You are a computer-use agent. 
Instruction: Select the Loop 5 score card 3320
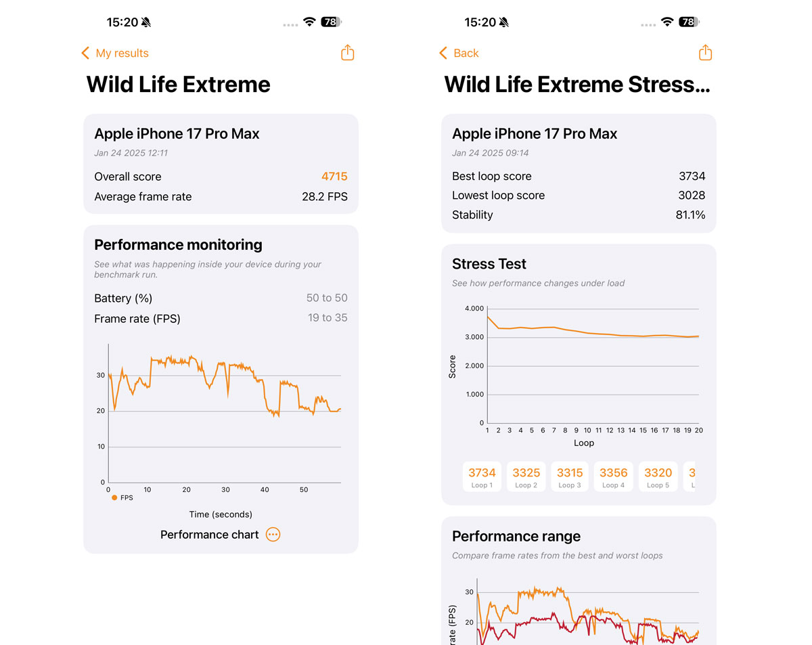click(658, 476)
